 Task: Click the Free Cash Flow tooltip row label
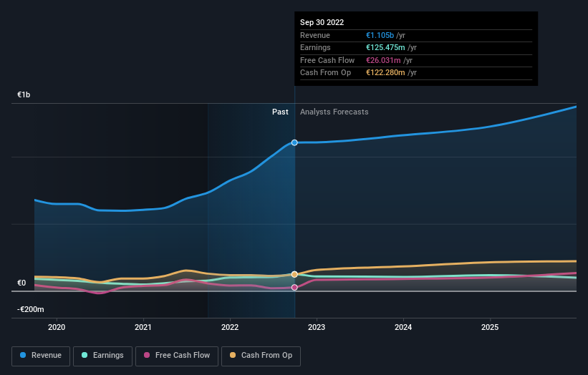(327, 60)
